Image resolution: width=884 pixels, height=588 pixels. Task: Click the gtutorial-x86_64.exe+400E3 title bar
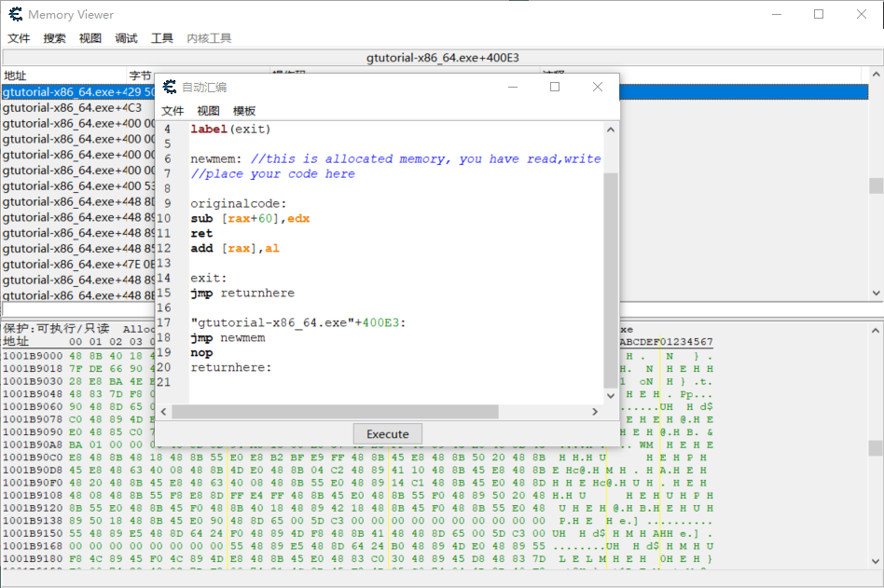click(442, 57)
